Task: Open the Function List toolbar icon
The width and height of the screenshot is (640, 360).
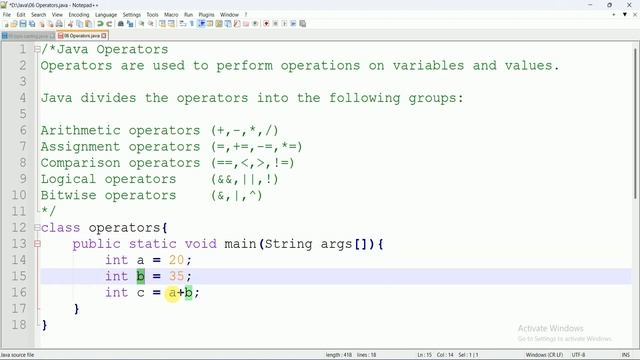Action: coord(237,24)
